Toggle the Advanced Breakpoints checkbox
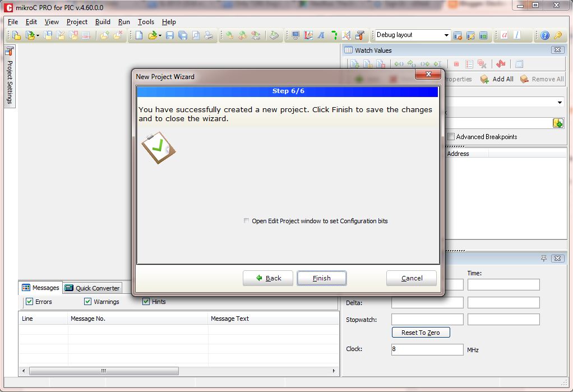This screenshot has height=392, width=573. pos(451,136)
